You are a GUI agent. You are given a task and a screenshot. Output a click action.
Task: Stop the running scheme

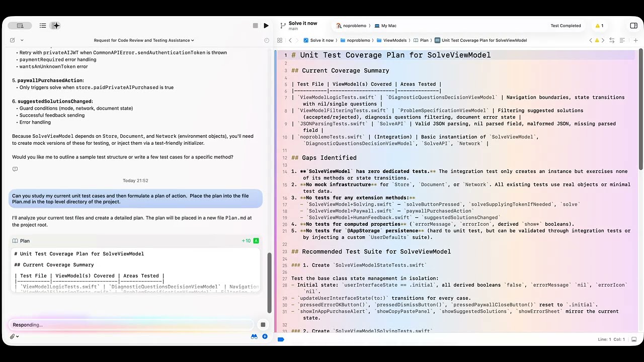(256, 26)
